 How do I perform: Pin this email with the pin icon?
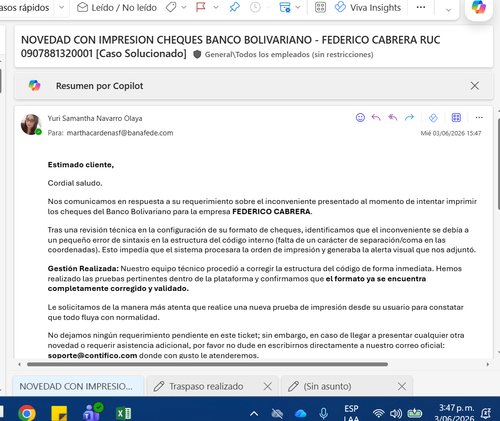(235, 7)
